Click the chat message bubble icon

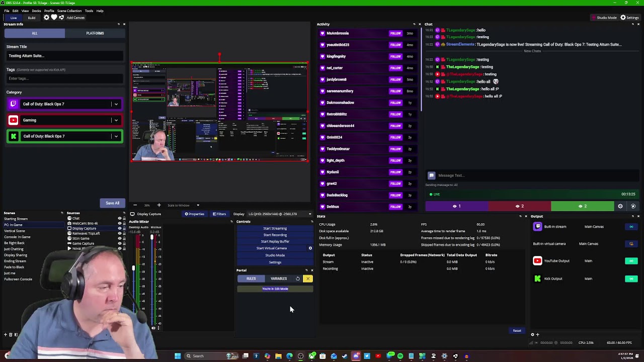coord(431,175)
